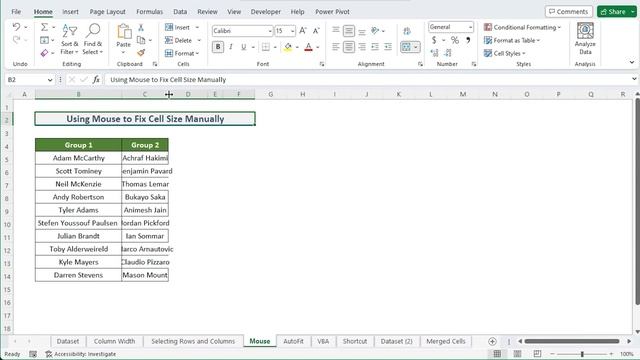Switch to the Column Width sheet tab

(x=114, y=341)
